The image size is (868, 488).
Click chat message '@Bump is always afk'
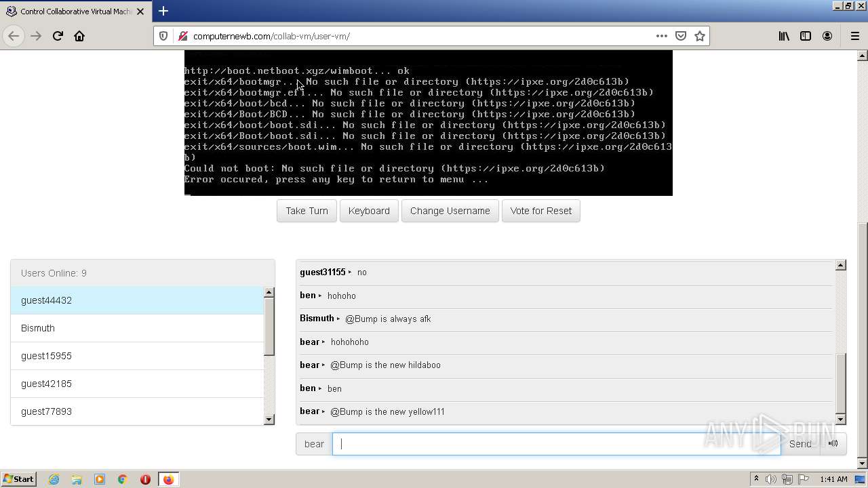click(388, 319)
